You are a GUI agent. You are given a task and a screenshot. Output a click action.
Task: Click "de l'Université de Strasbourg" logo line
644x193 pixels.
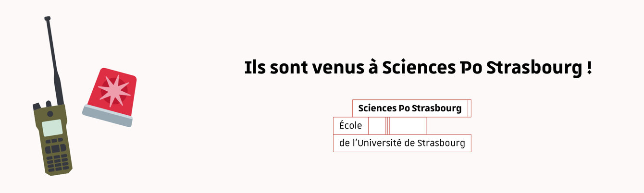click(x=402, y=143)
